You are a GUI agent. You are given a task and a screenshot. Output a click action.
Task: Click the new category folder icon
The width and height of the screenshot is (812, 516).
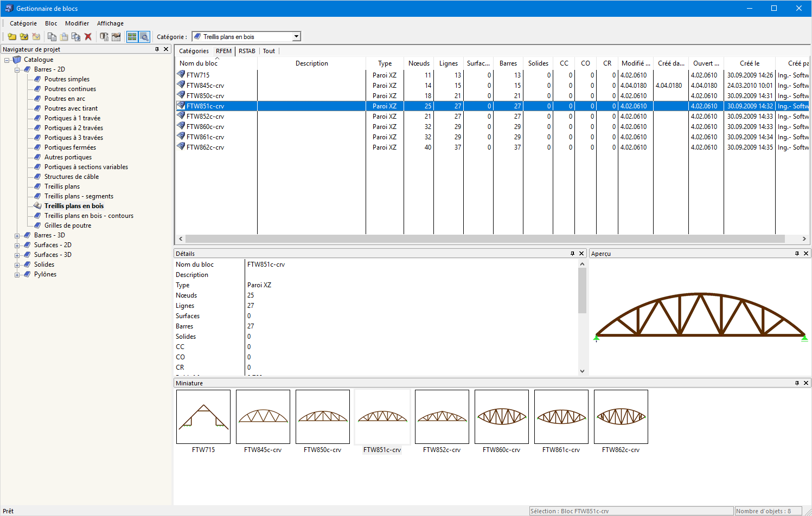tap(12, 37)
